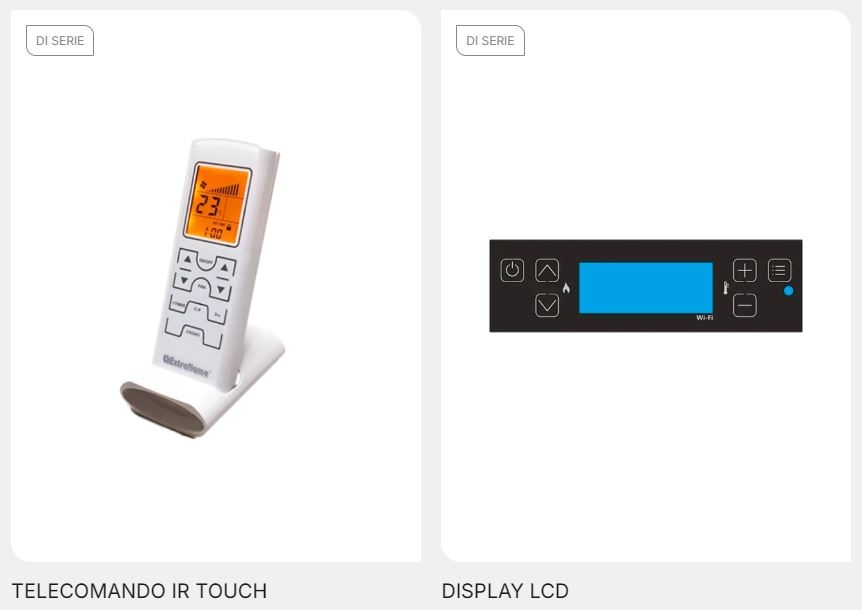
Task: Click the orange display of the remote control
Action: (x=218, y=204)
